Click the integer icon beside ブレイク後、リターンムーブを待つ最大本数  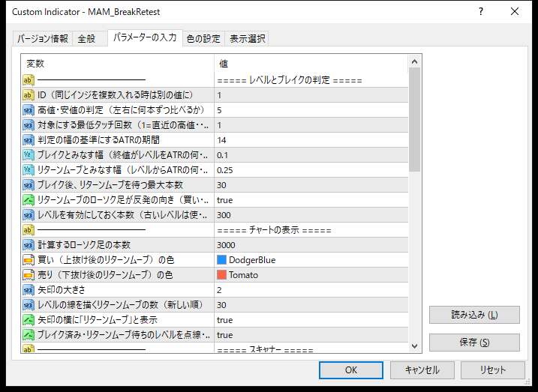[x=29, y=185]
